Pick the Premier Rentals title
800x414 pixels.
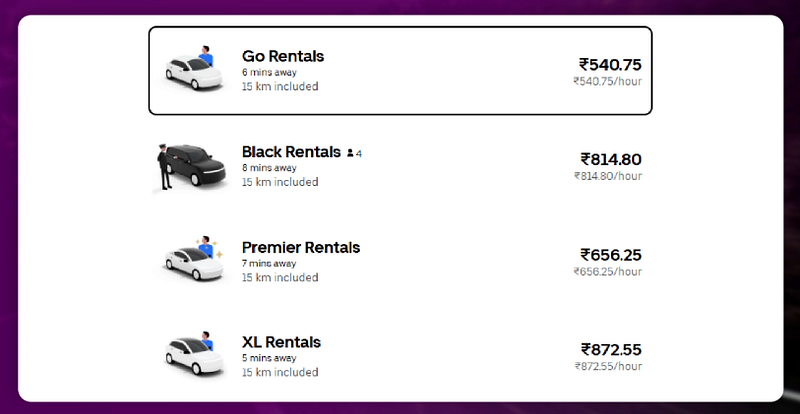pos(301,248)
